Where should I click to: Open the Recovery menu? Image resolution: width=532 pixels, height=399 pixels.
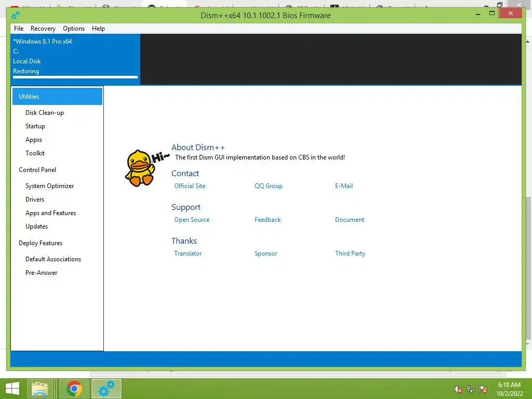(43, 29)
